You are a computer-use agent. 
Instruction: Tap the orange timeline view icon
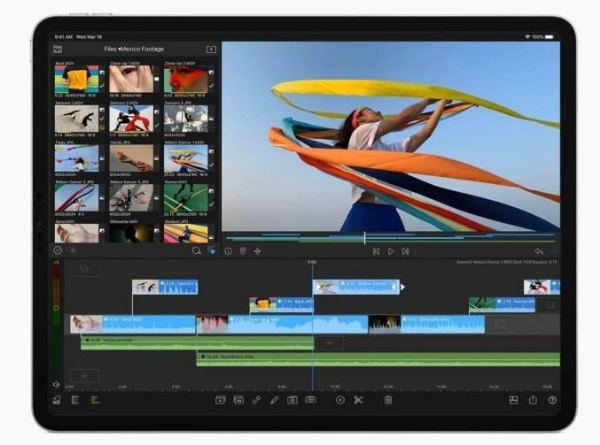[95, 400]
